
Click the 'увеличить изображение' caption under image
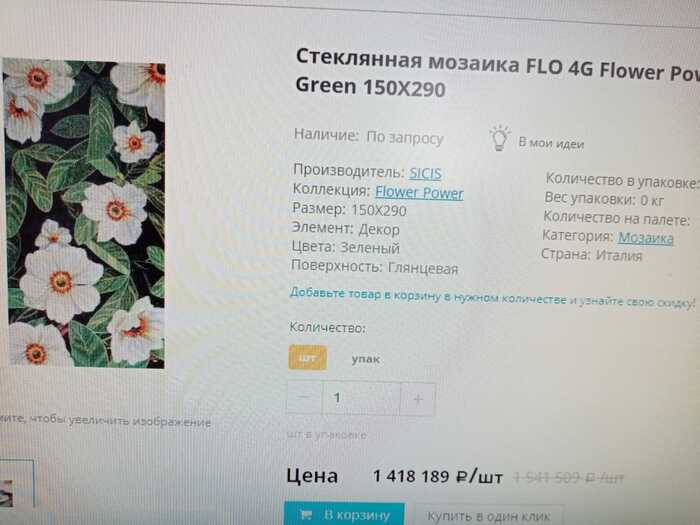click(x=105, y=421)
